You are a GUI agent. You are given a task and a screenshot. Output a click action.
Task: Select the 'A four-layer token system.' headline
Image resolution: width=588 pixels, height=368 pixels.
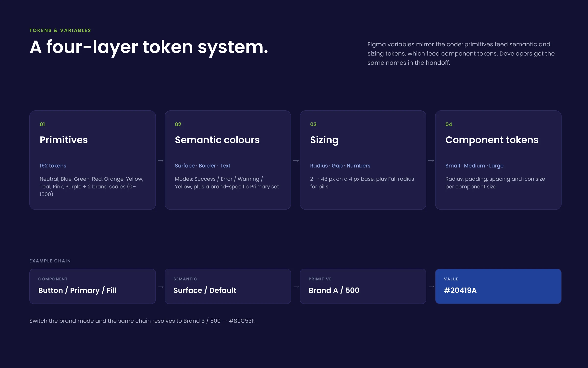coord(149,47)
